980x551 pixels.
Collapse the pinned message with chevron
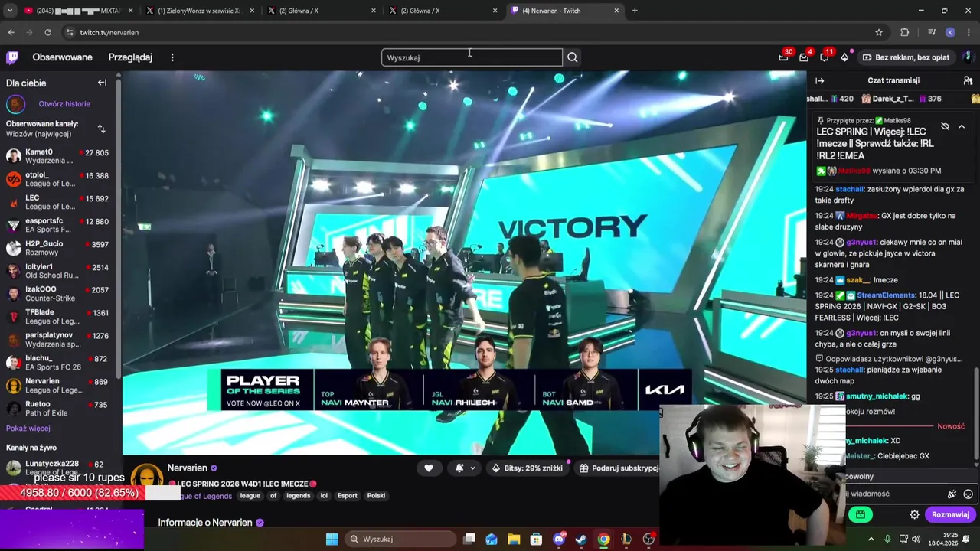(962, 126)
